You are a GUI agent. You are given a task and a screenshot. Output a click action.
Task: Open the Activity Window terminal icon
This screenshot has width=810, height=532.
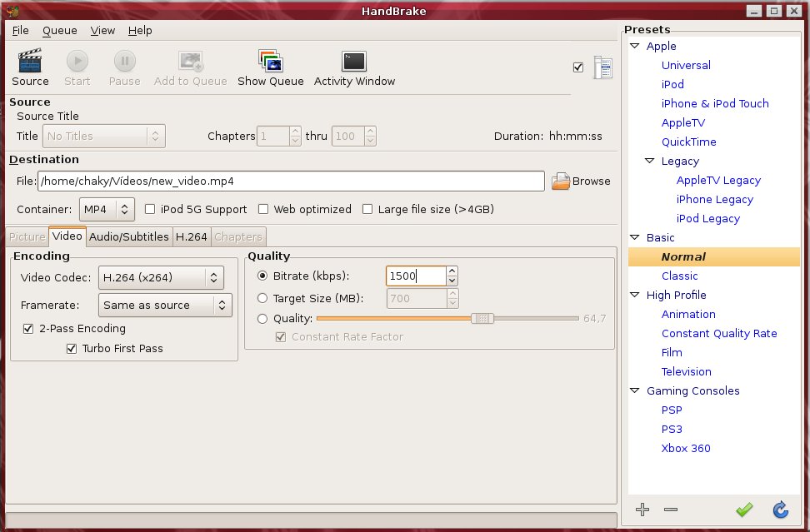tap(354, 62)
